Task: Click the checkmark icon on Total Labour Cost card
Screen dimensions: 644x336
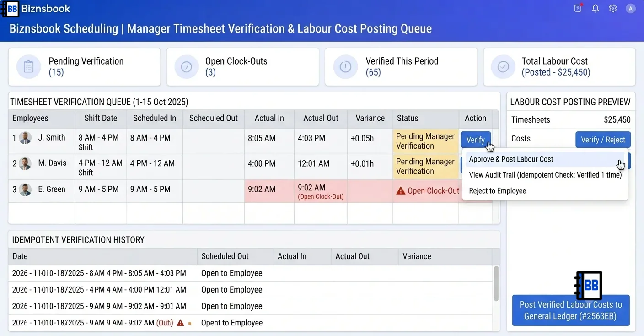Action: coord(503,67)
